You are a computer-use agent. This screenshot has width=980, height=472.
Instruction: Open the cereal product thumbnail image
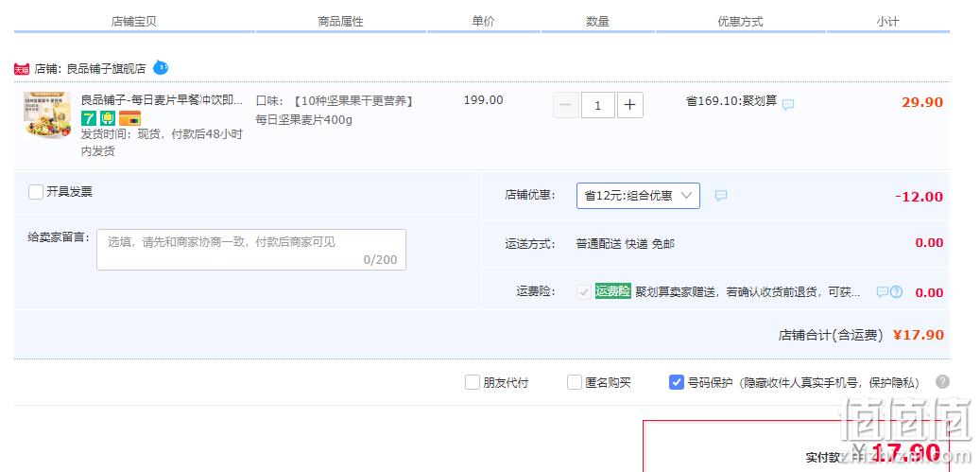click(47, 115)
